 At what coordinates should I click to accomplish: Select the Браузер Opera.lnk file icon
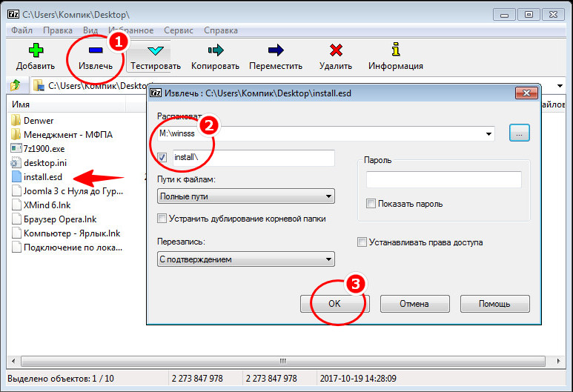16,219
